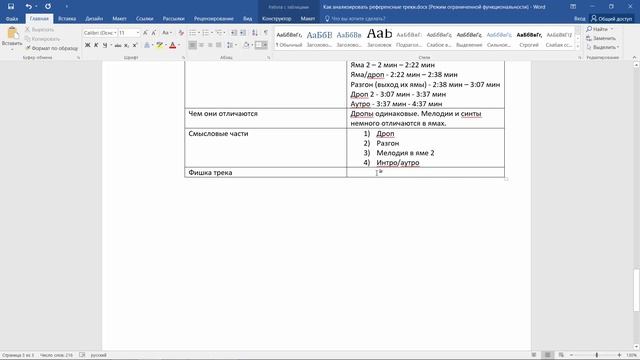
Task: Click the increase indent icon
Action: click(243, 33)
